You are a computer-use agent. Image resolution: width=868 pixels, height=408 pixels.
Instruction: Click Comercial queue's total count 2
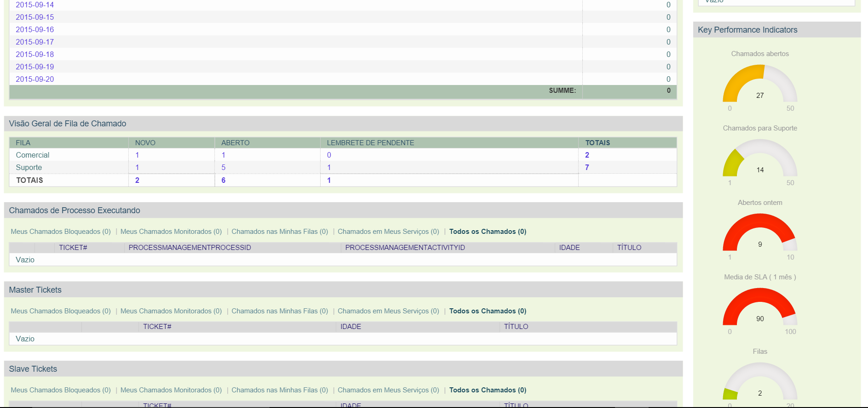click(586, 155)
